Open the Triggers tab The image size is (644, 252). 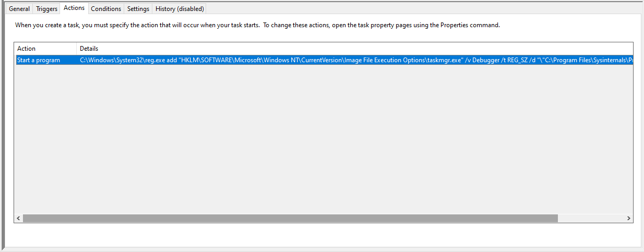[47, 9]
